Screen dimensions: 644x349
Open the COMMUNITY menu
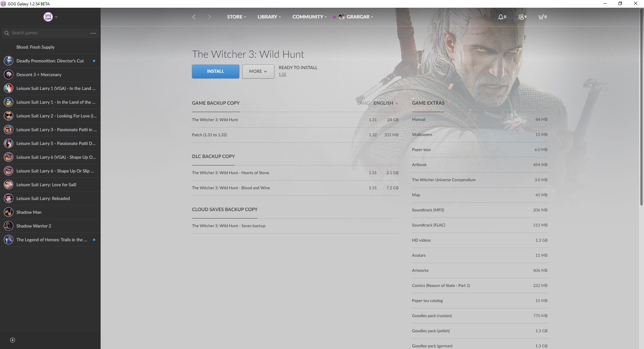click(x=309, y=17)
